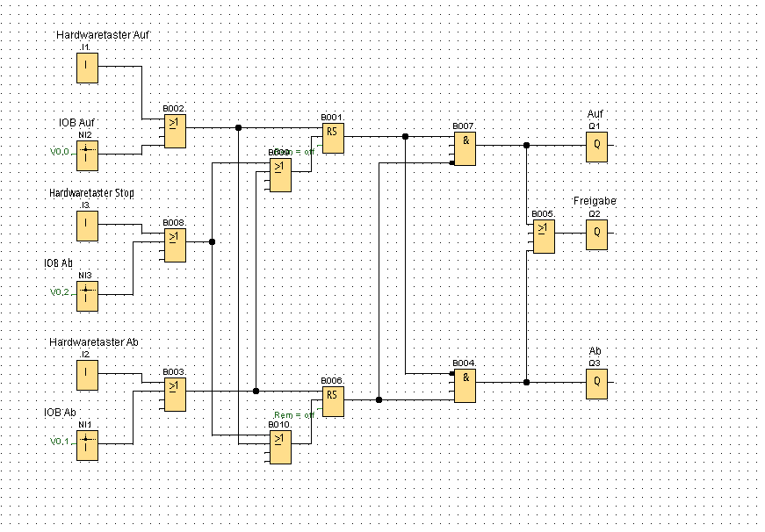Viewport: 765px width, 532px height.
Task: Click input block I2 Hardwaretaster Ab
Action: pyautogui.click(x=87, y=375)
